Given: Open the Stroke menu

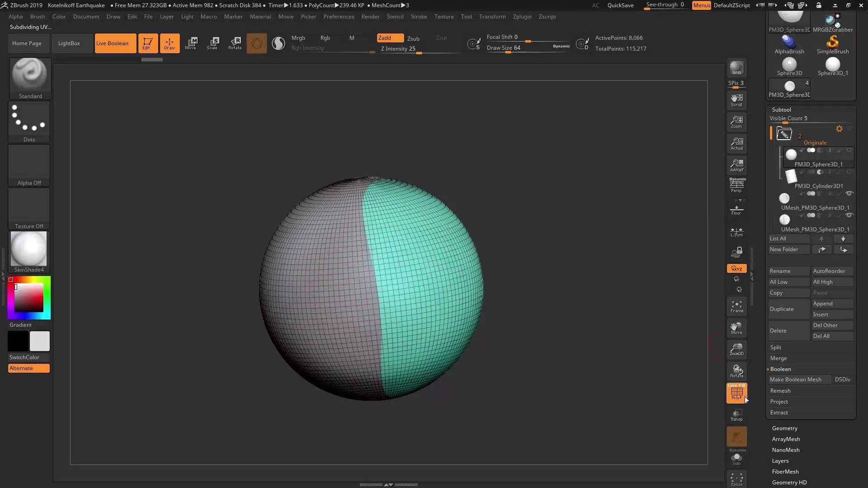Looking at the screenshot, I should (x=419, y=17).
